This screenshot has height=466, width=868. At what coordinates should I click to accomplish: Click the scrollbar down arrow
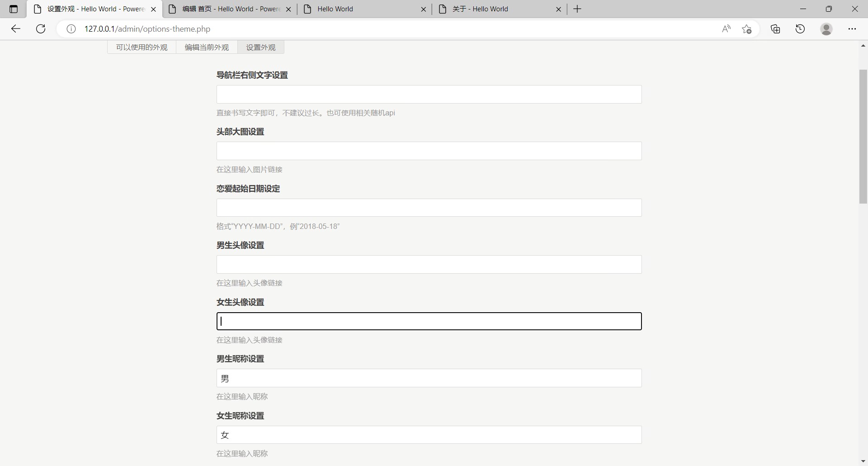[x=863, y=461]
